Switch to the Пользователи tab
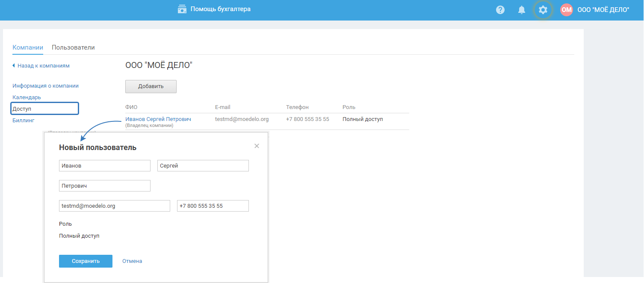 pyautogui.click(x=73, y=47)
